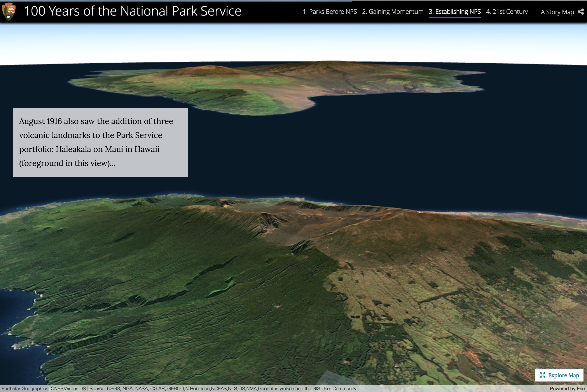Click the August 1916 narrative text panel
The height and width of the screenshot is (392, 587).
tap(100, 142)
